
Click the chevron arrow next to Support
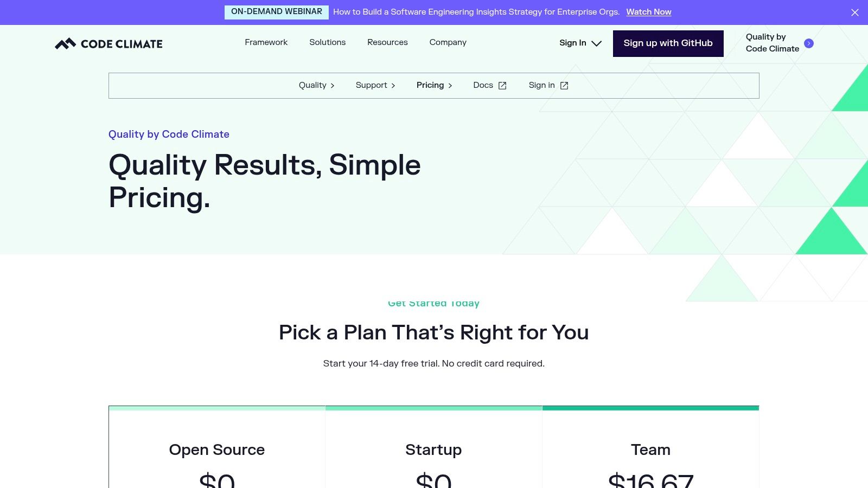click(393, 86)
